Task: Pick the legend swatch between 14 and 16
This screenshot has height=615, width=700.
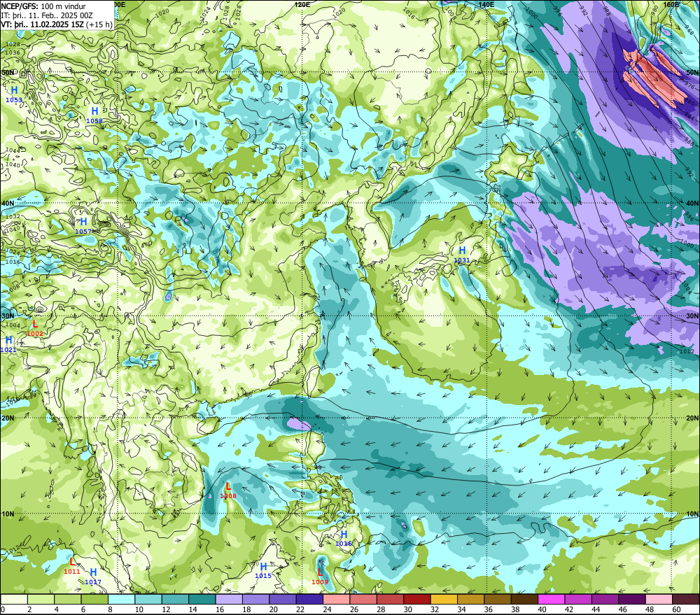Action: coord(202,599)
